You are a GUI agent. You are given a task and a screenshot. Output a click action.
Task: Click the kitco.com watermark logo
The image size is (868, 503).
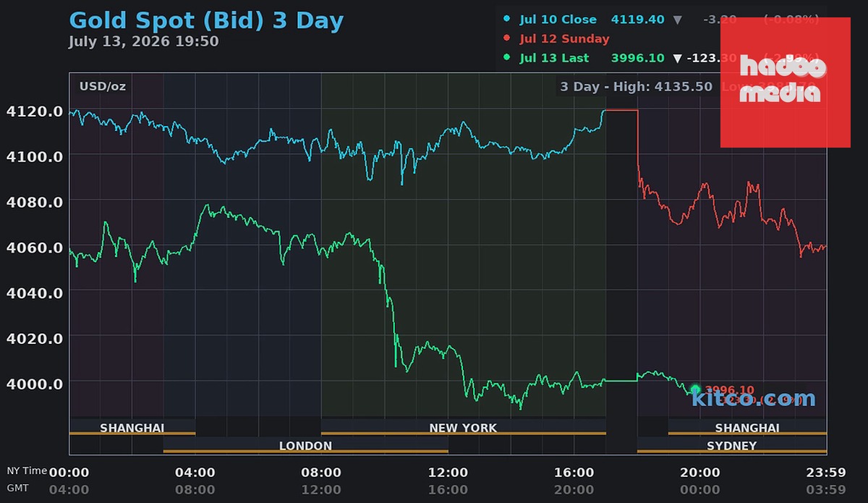pos(754,397)
